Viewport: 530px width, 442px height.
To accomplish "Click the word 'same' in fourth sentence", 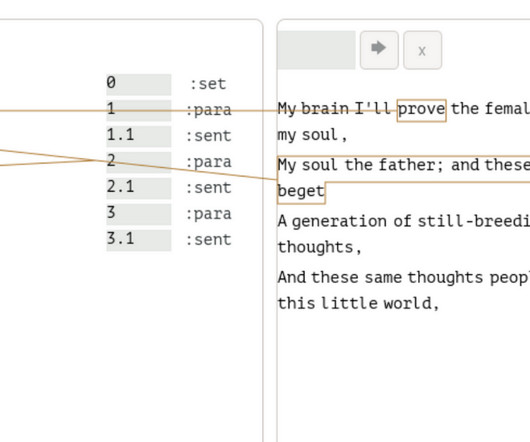I will 383,278.
